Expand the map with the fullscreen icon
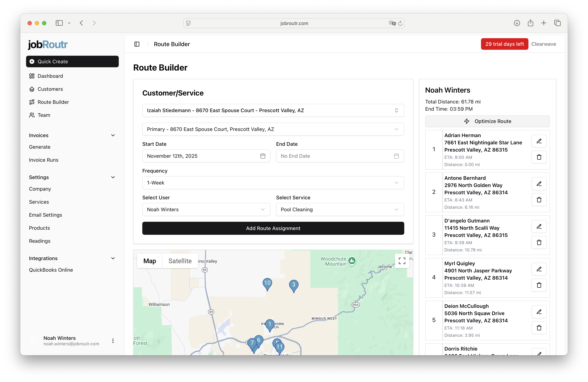 (x=402, y=261)
